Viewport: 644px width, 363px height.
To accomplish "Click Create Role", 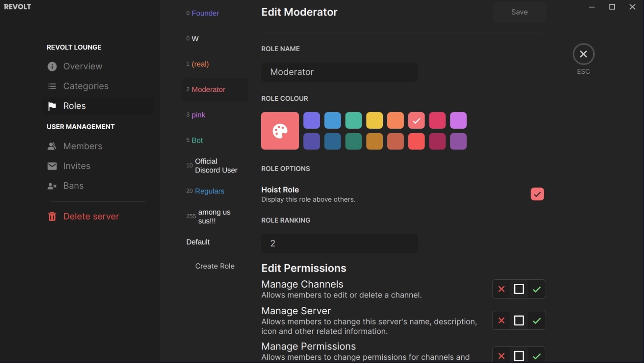I will tap(215, 266).
